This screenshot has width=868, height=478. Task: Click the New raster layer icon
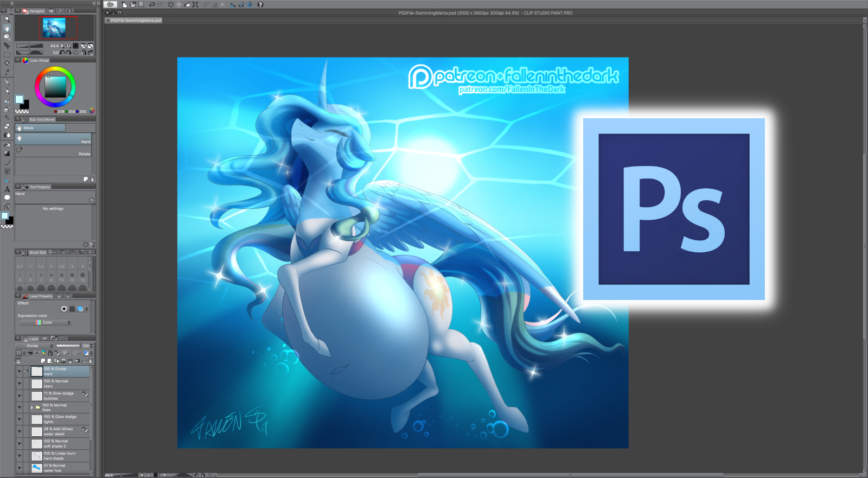43,361
